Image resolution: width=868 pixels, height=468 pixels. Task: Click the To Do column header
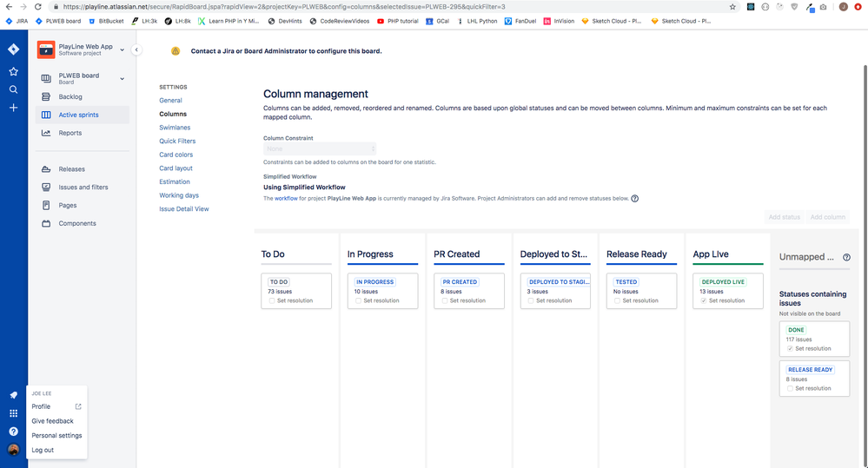[x=273, y=254]
